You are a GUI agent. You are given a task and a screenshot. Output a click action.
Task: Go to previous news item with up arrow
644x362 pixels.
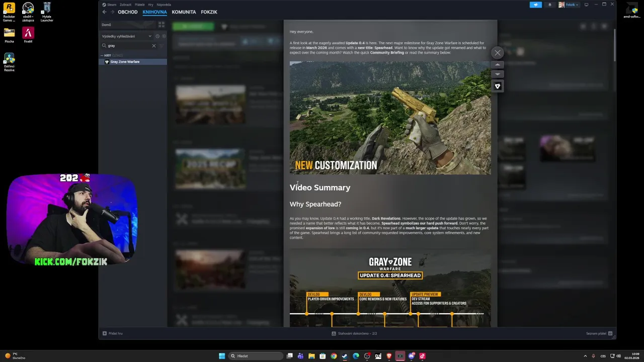pyautogui.click(x=498, y=65)
